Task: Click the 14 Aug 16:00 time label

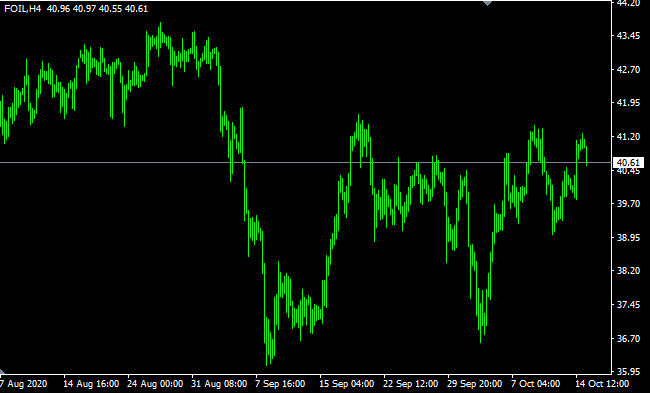Action: click(91, 383)
